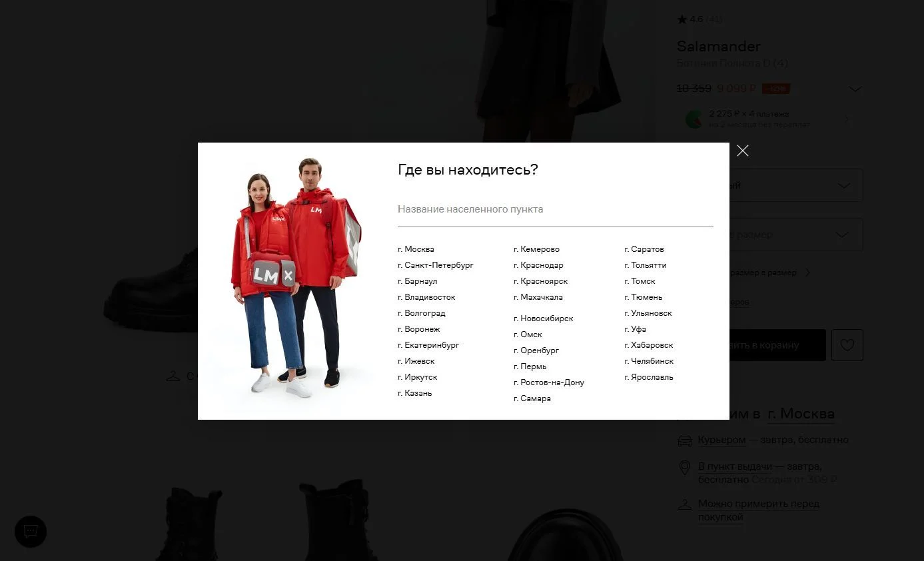Select г. Кемерово

click(536, 249)
